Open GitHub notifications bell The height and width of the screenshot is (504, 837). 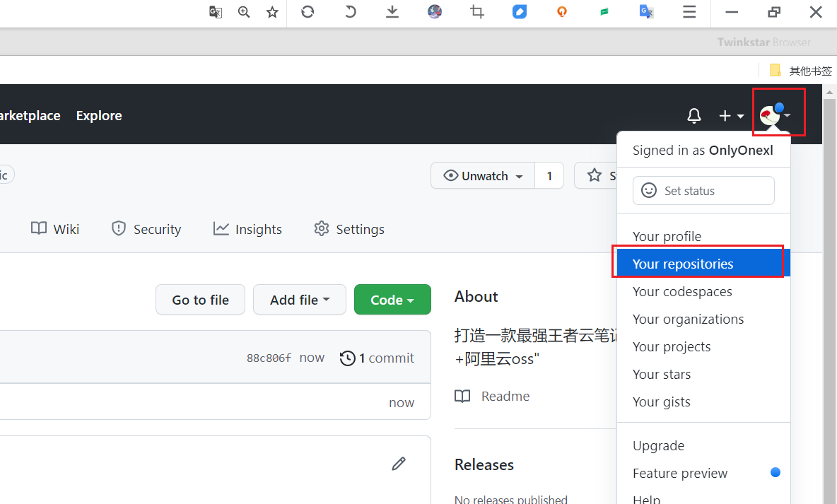tap(694, 115)
